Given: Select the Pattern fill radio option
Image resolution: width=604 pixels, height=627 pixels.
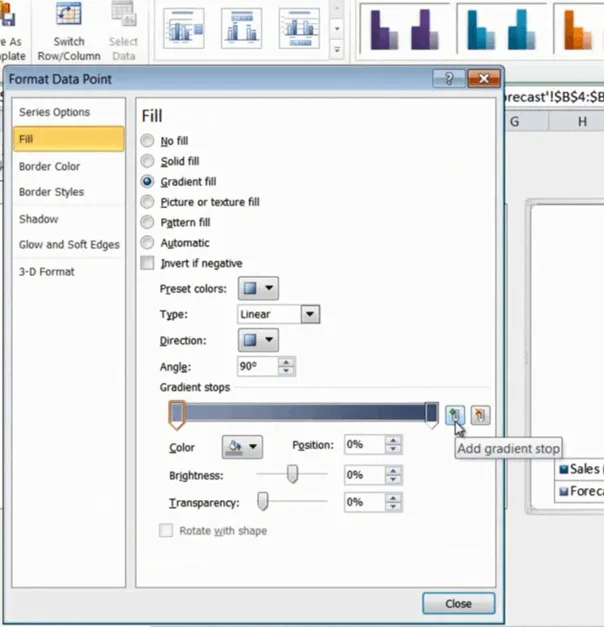Looking at the screenshot, I should click(x=147, y=222).
